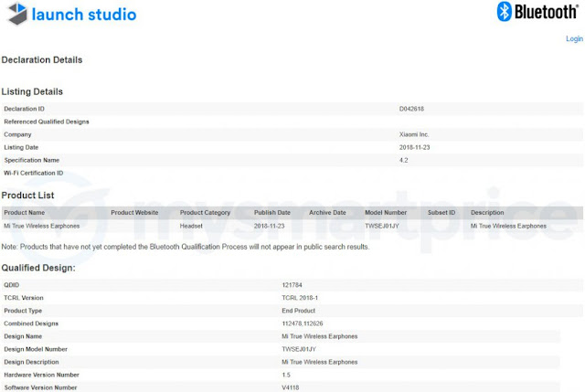
Task: Click the Bluetooth logo
Action: click(x=537, y=12)
